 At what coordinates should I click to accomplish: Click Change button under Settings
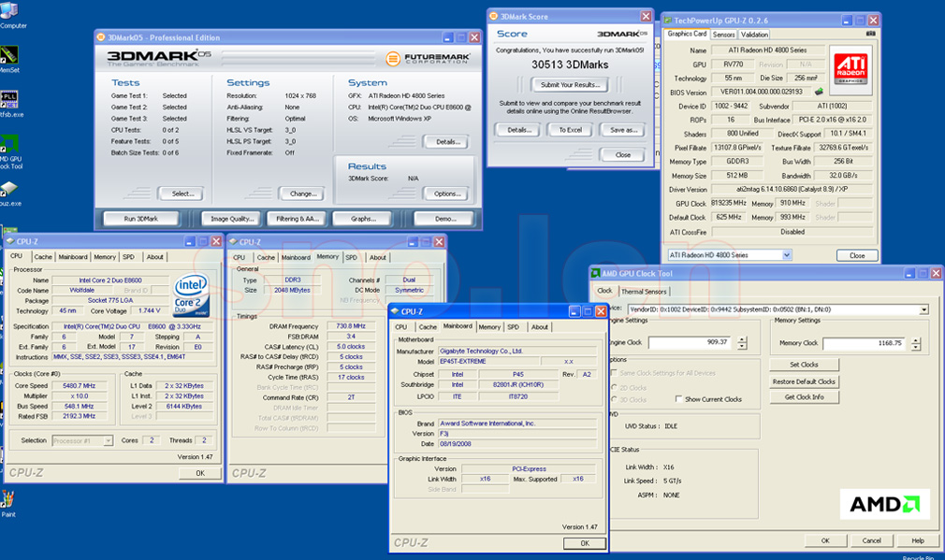(301, 194)
